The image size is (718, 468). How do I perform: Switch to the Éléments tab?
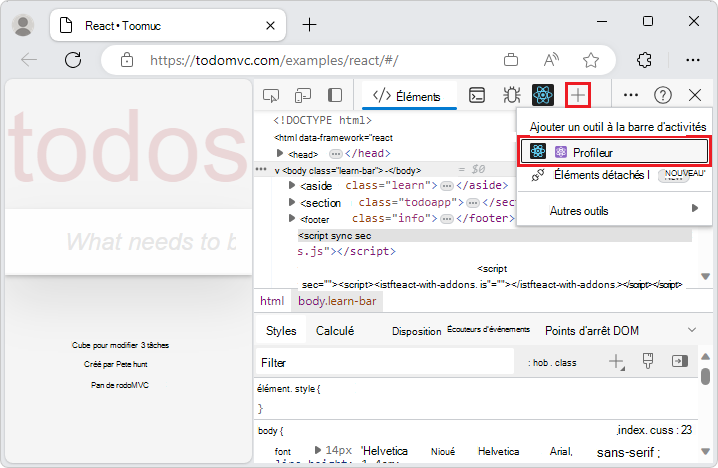click(409, 96)
